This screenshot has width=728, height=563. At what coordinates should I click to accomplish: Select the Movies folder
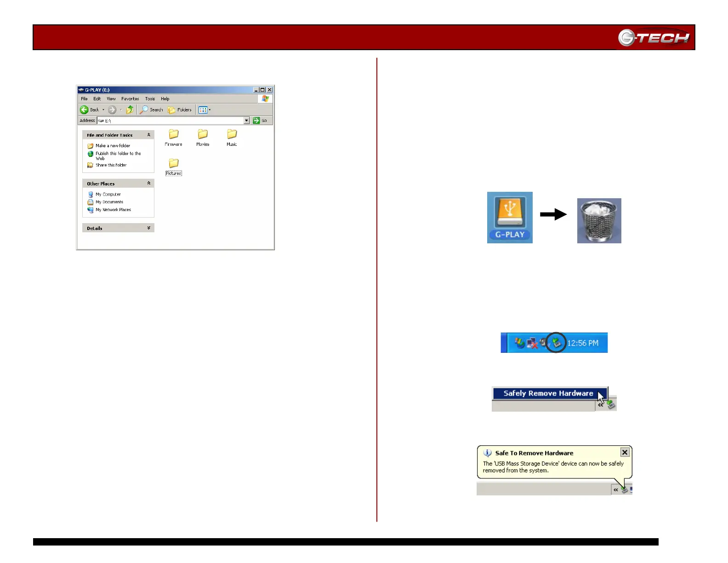(x=203, y=138)
